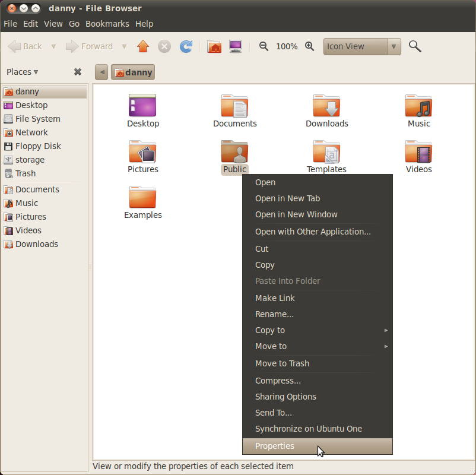Open Network in Places sidebar

[x=45, y=132]
